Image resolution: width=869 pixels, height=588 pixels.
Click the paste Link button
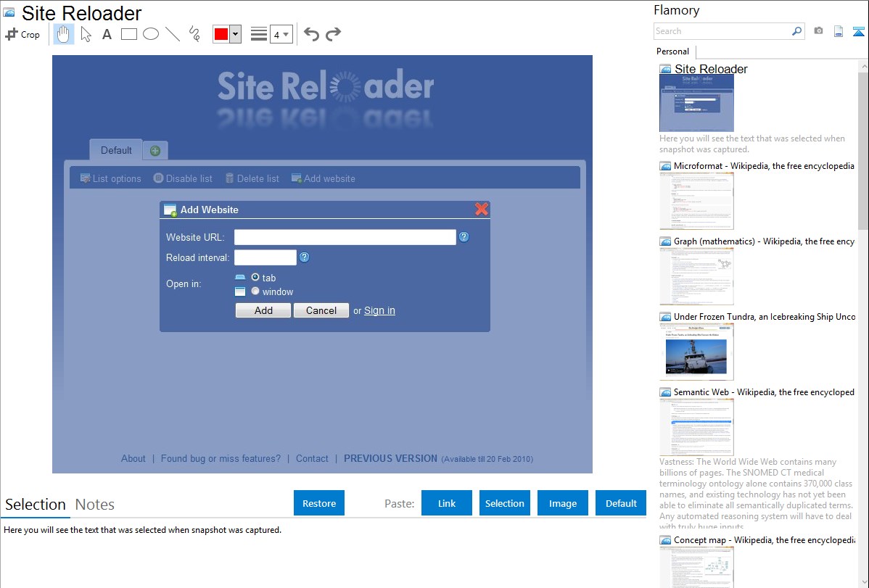tap(447, 503)
